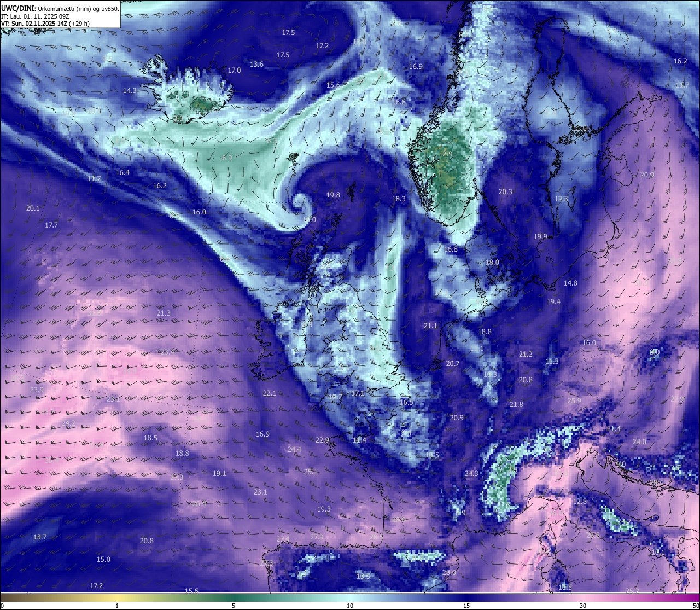Click the 13.6 value label
700x610 pixels.
pyautogui.click(x=256, y=65)
